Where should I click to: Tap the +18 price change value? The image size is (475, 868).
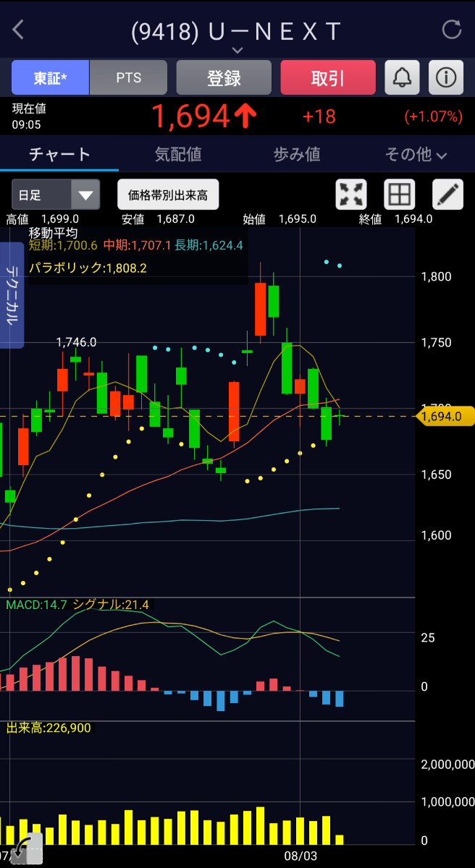point(319,116)
